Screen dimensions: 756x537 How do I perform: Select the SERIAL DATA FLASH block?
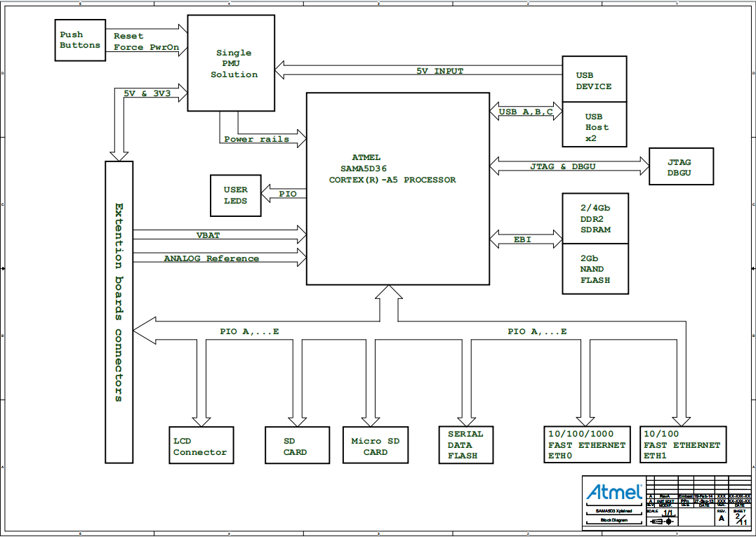pos(465,445)
